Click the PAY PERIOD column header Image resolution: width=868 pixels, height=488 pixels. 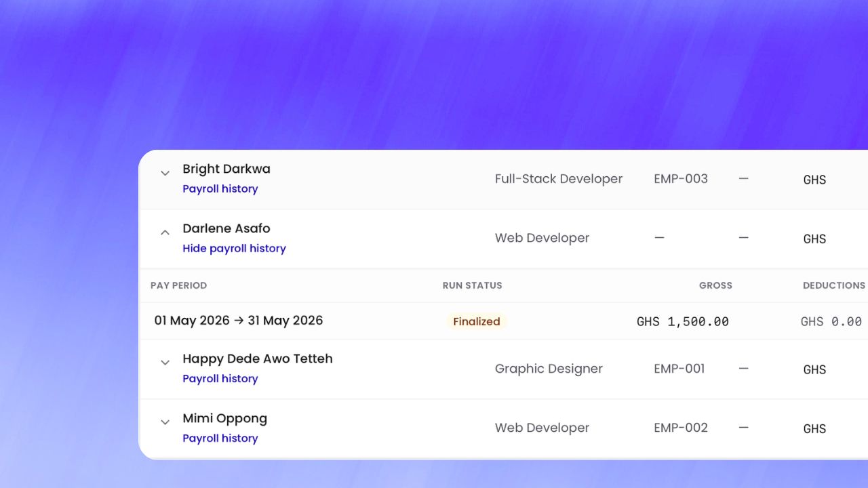coord(179,285)
